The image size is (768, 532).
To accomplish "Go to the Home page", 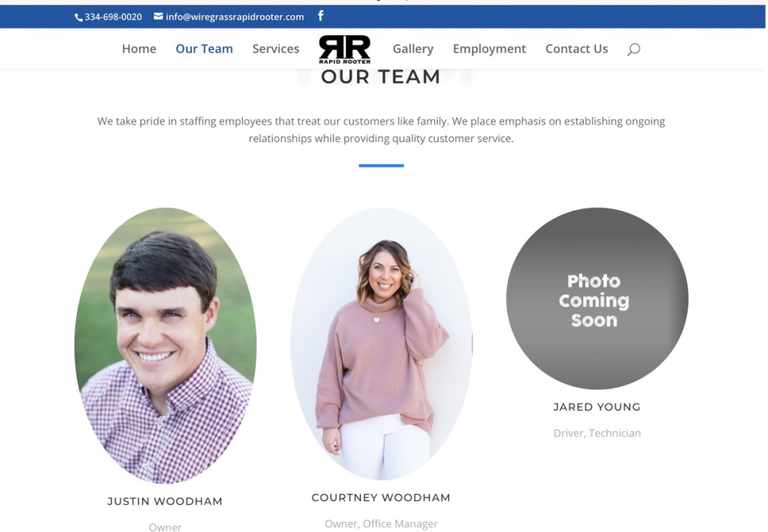I will click(139, 48).
